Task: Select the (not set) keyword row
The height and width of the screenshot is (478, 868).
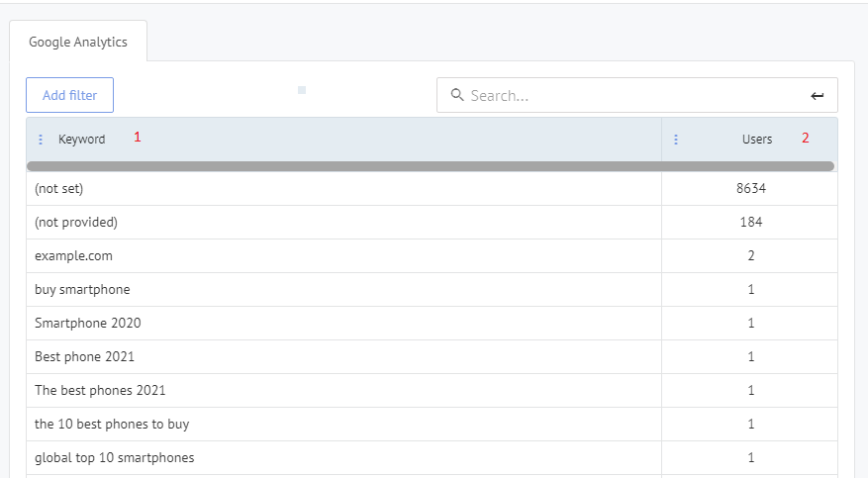Action: [x=432, y=189]
